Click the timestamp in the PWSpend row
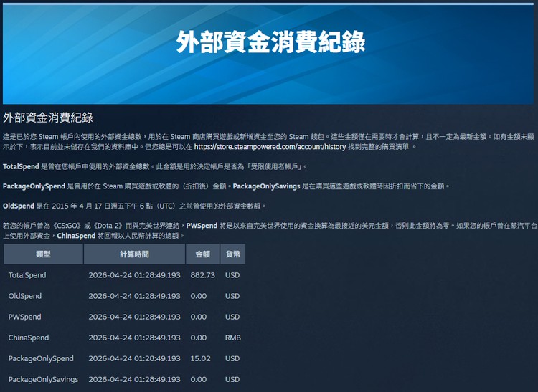 135,317
